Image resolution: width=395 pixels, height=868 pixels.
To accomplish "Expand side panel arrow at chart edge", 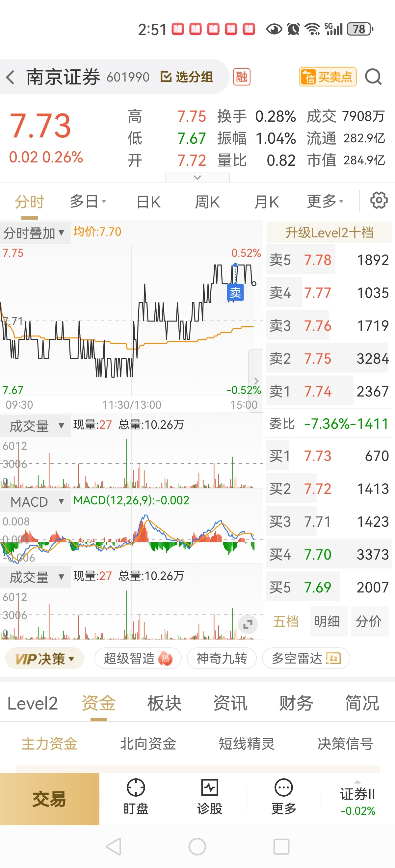I will tap(256, 381).
